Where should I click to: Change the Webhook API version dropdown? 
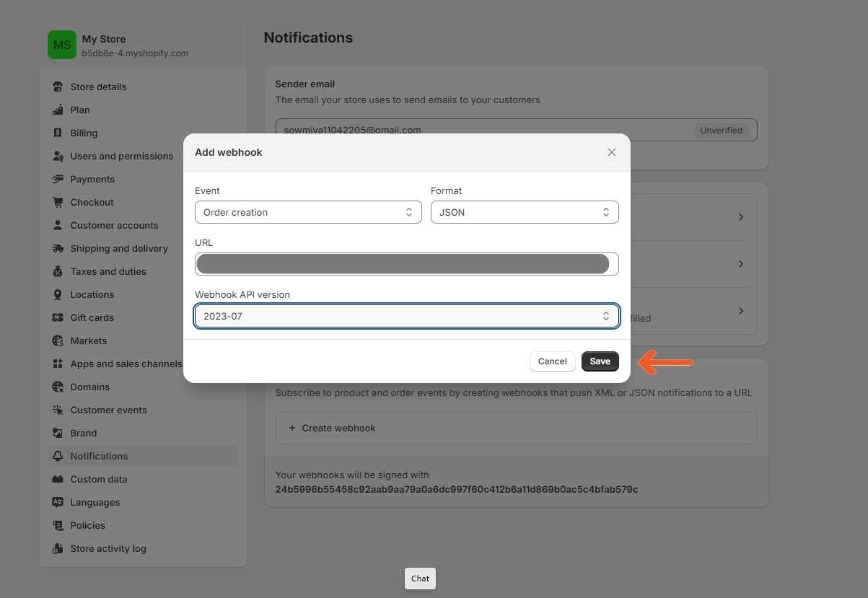click(x=406, y=315)
